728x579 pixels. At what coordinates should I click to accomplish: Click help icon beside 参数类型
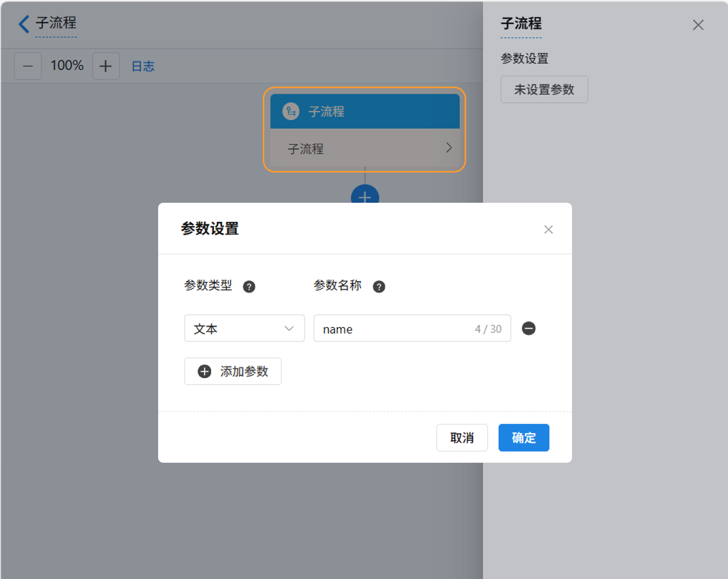click(x=249, y=287)
